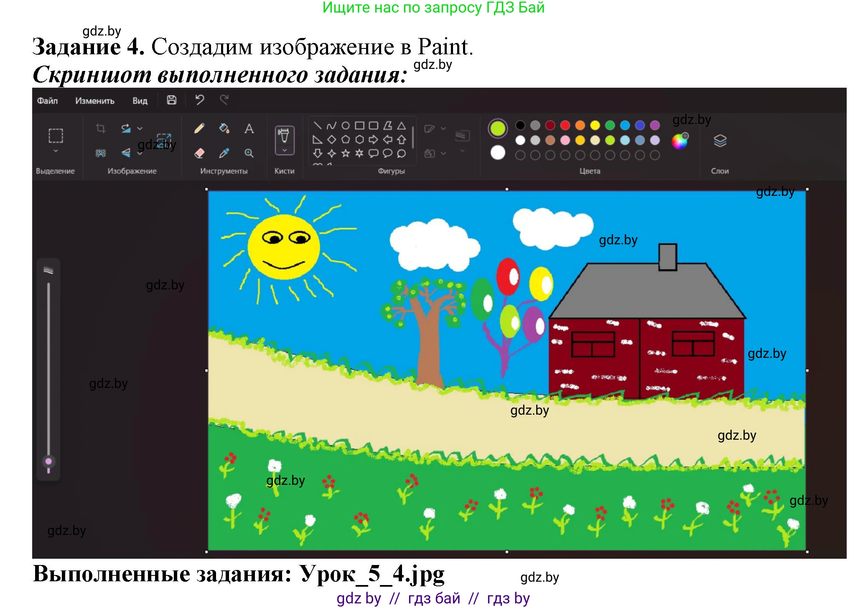The height and width of the screenshot is (608, 868).
Task: Select the Text tool
Action: 249,128
